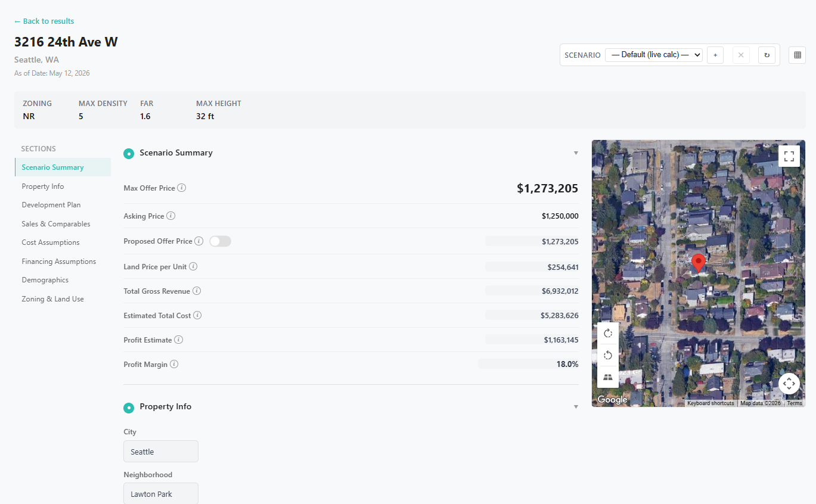Collapse the Scenario Summary section arrow
The width and height of the screenshot is (816, 504).
576,153
